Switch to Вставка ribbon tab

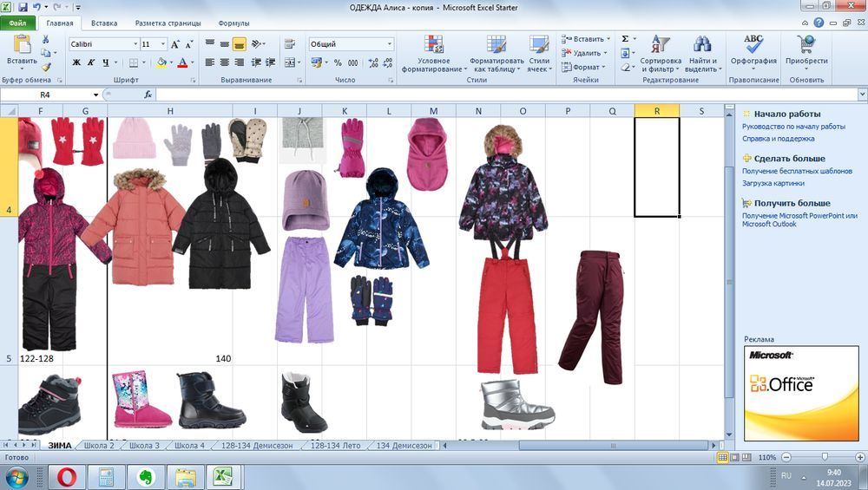point(104,23)
